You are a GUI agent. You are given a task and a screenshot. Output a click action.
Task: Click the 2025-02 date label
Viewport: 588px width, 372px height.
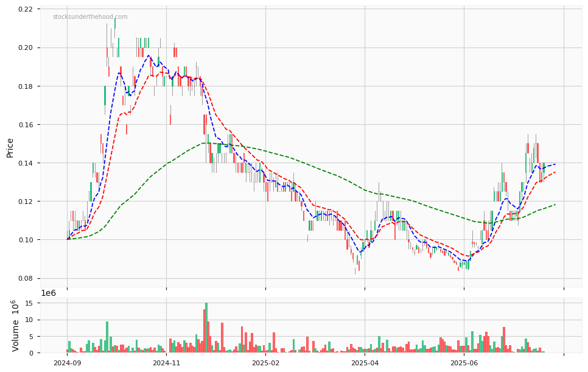[265, 363]
